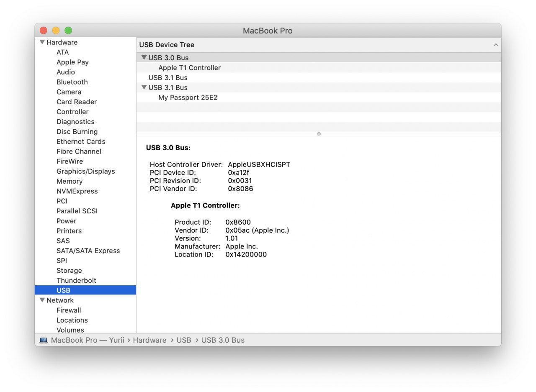This screenshot has height=392, width=536.
Task: Select the Apple T1 Controller device row
Action: click(319, 68)
